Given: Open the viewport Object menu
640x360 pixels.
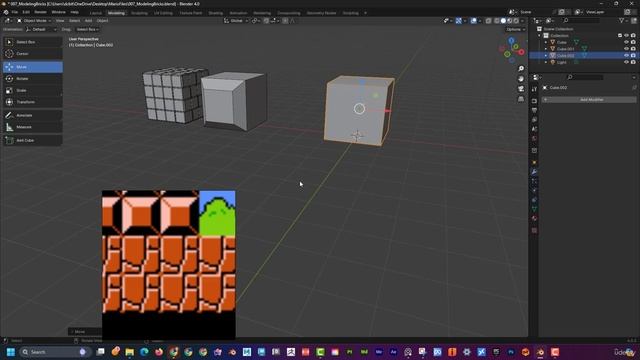Looking at the screenshot, I should (102, 21).
